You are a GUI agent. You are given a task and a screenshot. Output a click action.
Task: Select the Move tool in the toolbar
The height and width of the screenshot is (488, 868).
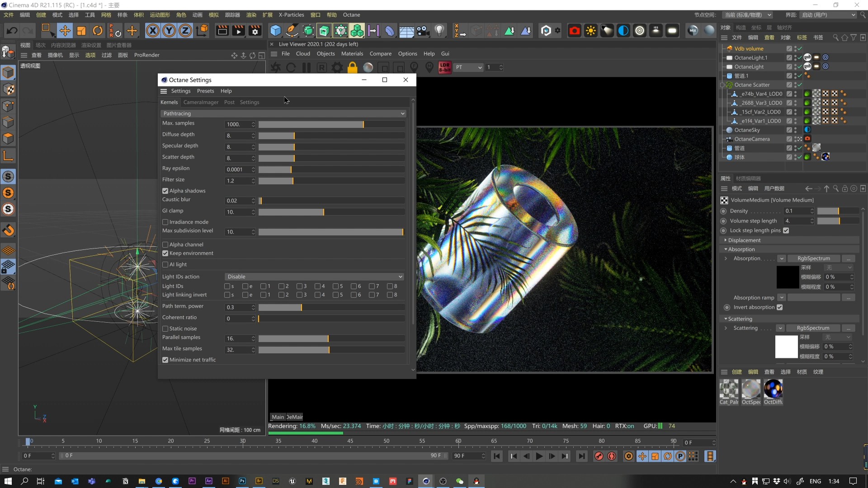pos(65,31)
